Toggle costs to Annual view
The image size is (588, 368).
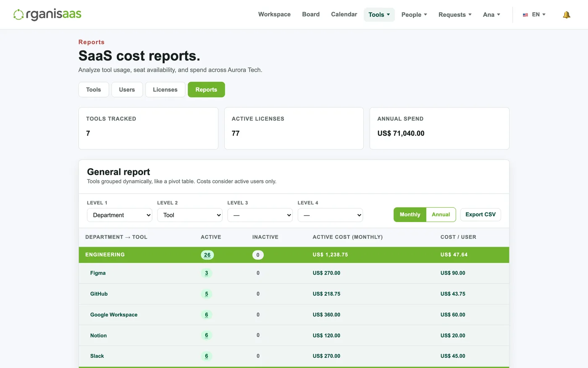tap(441, 214)
